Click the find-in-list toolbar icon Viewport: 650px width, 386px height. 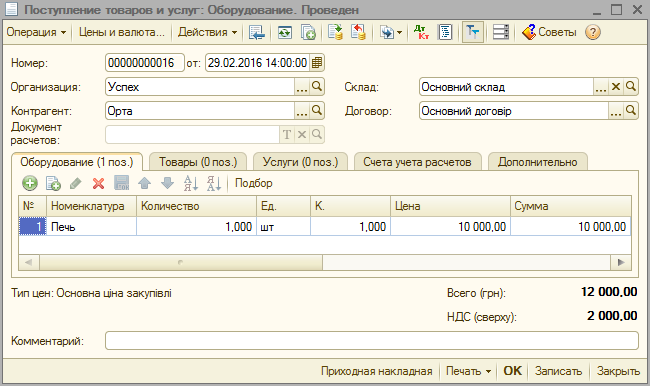(257, 32)
